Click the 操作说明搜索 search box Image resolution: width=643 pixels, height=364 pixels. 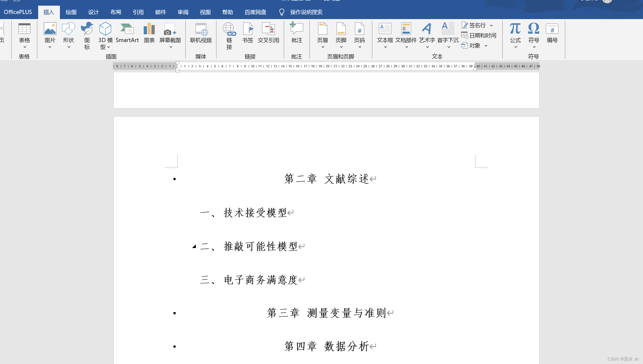pyautogui.click(x=306, y=12)
